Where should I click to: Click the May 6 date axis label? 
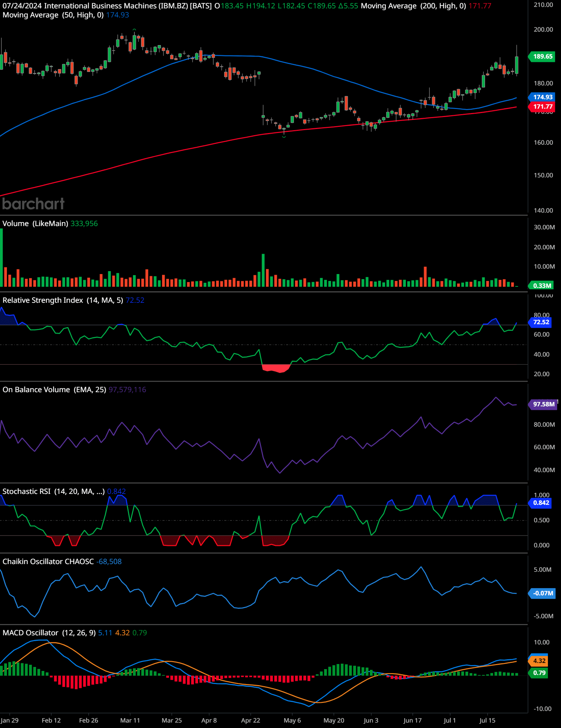coord(292,720)
